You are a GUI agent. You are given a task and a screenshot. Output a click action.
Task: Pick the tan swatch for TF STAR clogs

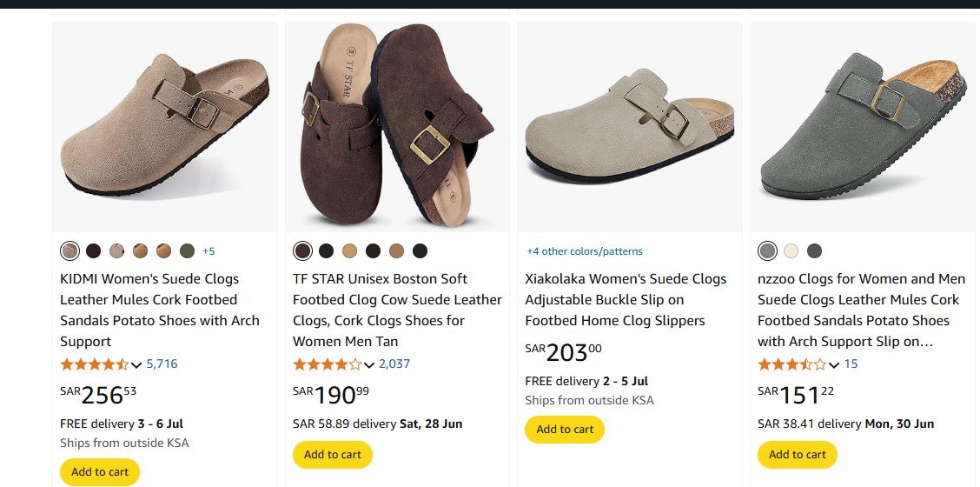[349, 251]
